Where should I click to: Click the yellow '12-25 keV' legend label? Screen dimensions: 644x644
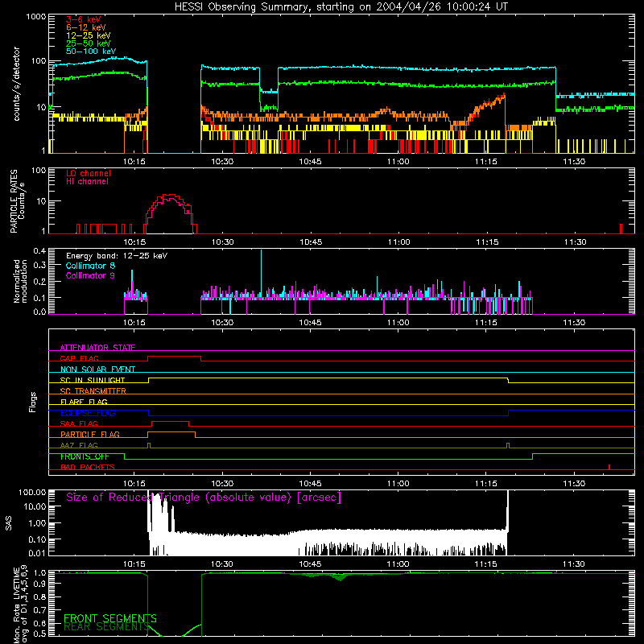(88, 35)
